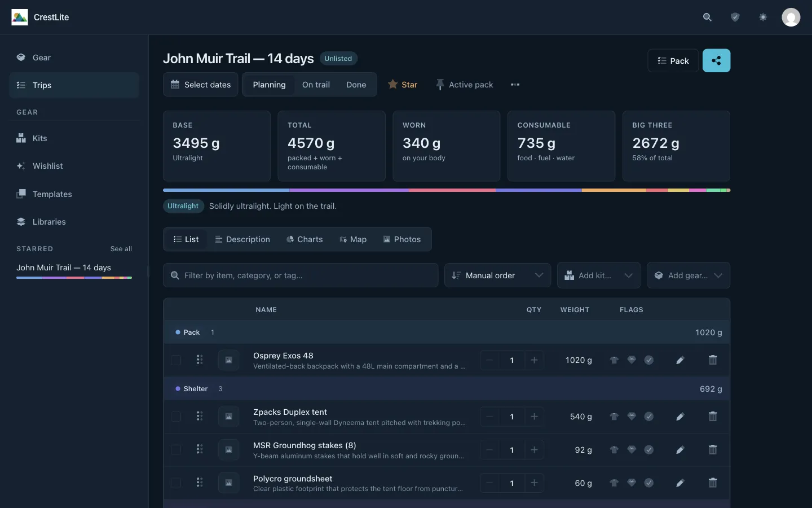The width and height of the screenshot is (812, 508).
Task: Check the Zpacks Duplex tent checkbox
Action: coord(176,417)
